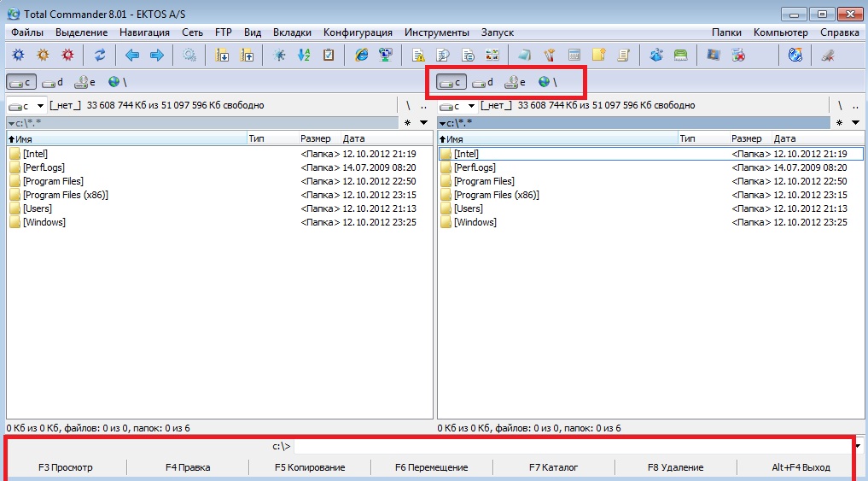The image size is (868, 481).
Task: Click the red gear toolbar icon
Action: click(x=67, y=55)
